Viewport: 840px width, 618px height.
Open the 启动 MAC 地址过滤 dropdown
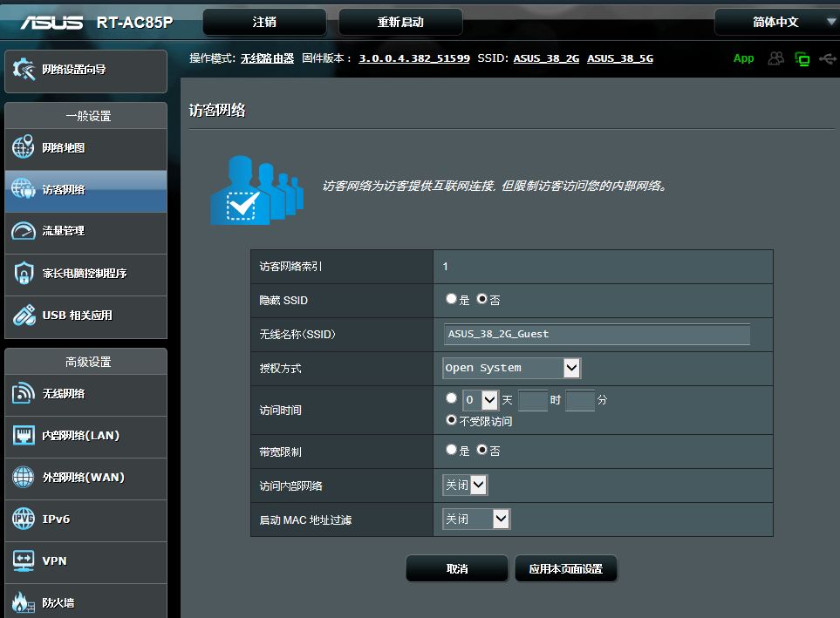click(x=476, y=519)
